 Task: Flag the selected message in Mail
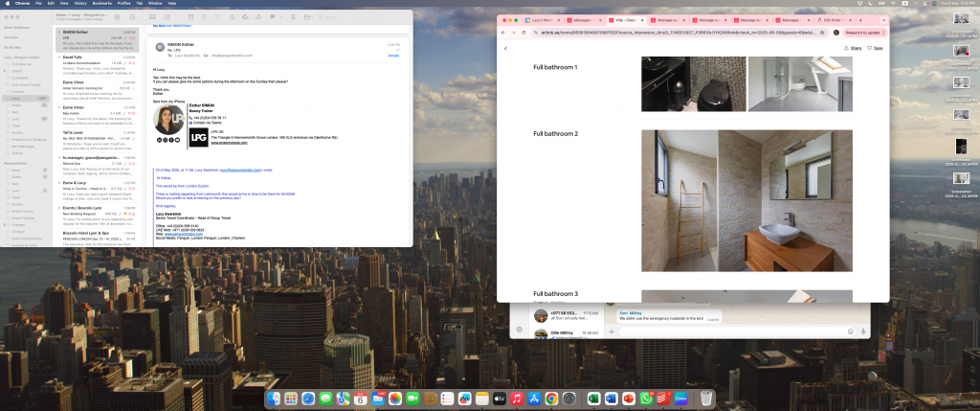[273, 17]
